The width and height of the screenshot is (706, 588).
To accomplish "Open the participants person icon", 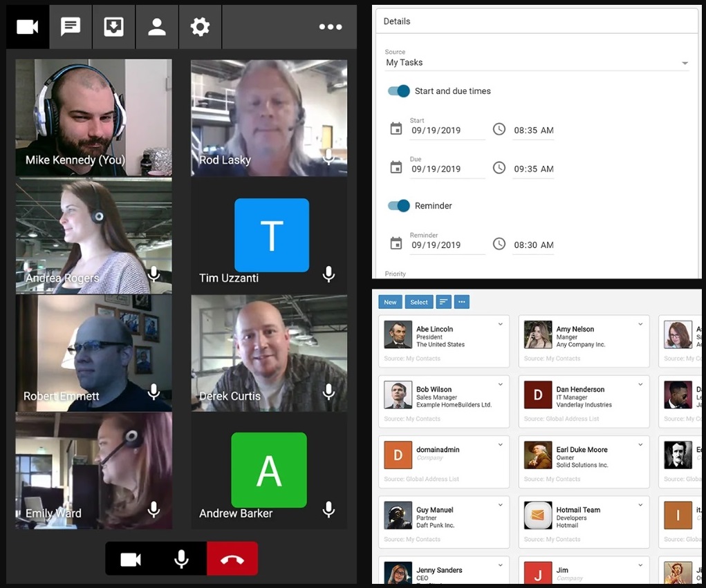I will click(157, 27).
